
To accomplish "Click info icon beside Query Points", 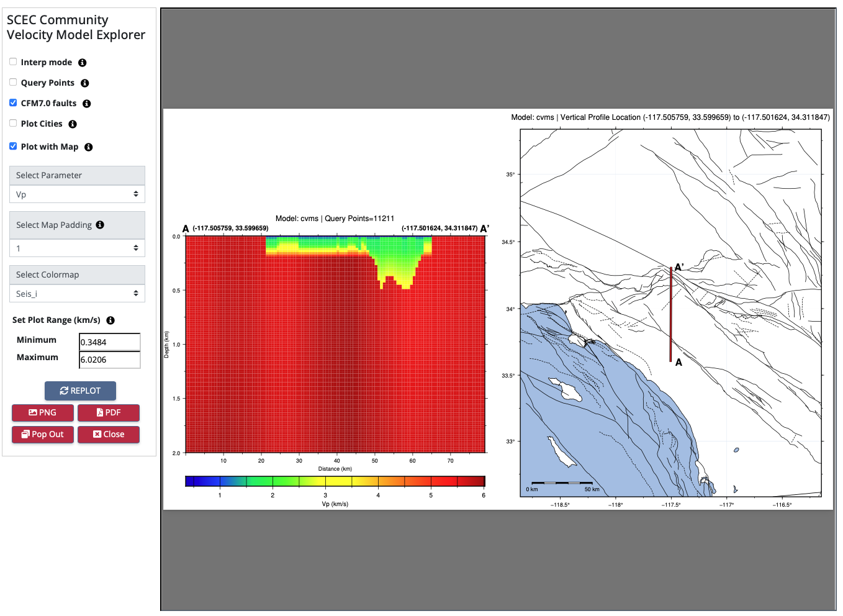I will (x=84, y=83).
